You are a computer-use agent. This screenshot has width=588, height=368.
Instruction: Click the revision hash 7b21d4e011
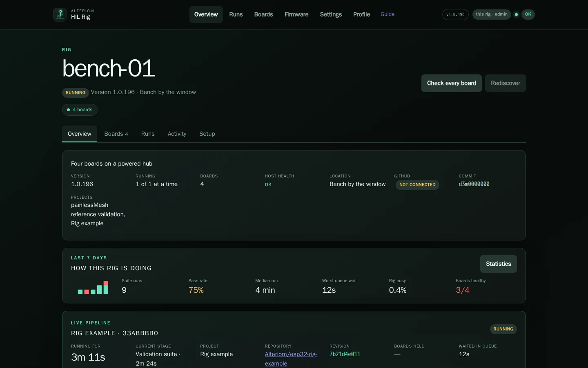[345, 355]
